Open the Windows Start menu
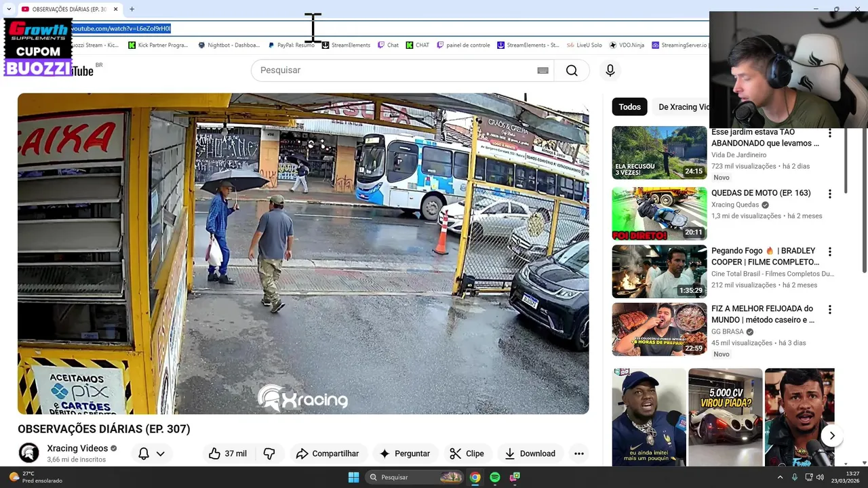Image resolution: width=868 pixels, height=488 pixels. (x=353, y=477)
